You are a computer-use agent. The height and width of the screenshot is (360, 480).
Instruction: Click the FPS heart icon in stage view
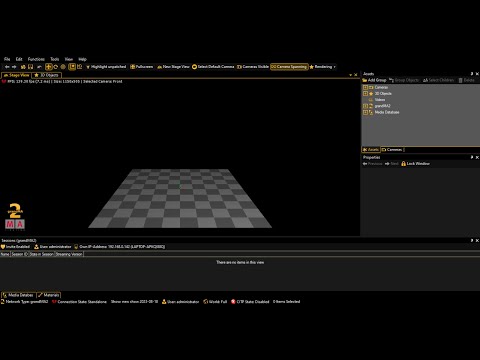point(4,81)
